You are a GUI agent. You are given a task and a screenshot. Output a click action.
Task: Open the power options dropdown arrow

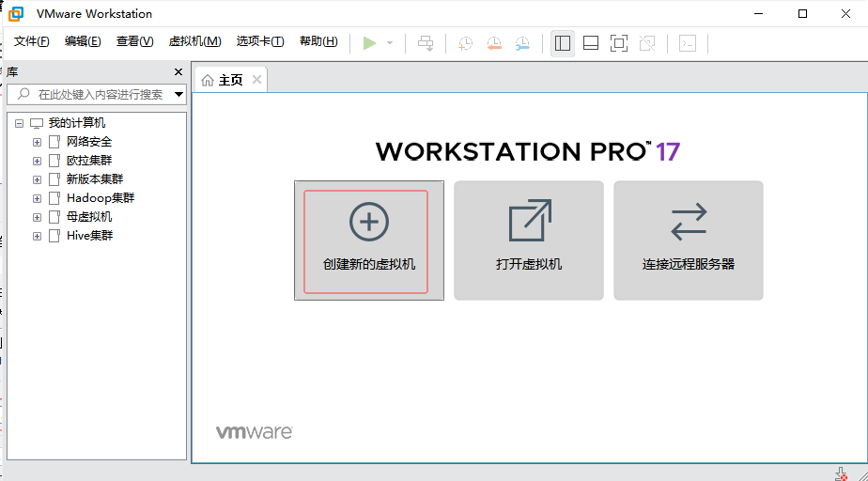pyautogui.click(x=390, y=43)
